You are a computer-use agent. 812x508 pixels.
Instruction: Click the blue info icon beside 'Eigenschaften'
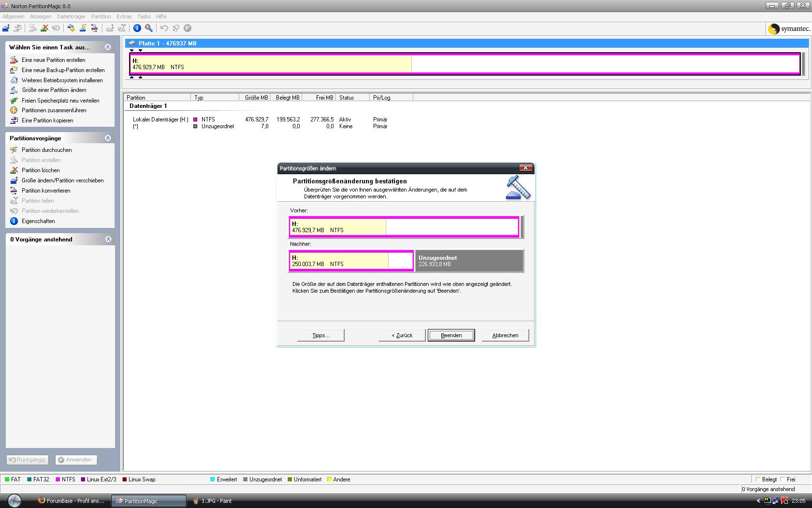coord(14,221)
